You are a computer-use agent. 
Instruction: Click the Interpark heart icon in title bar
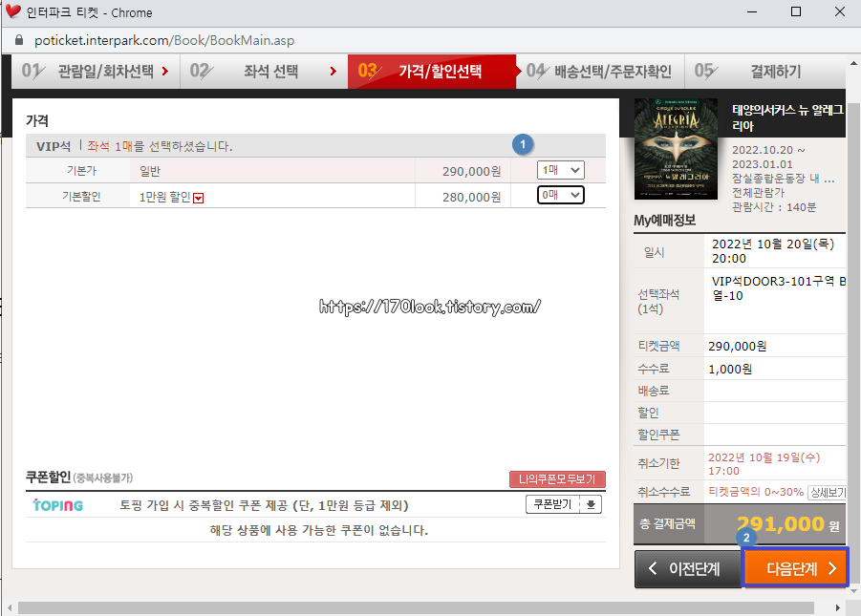(x=12, y=13)
